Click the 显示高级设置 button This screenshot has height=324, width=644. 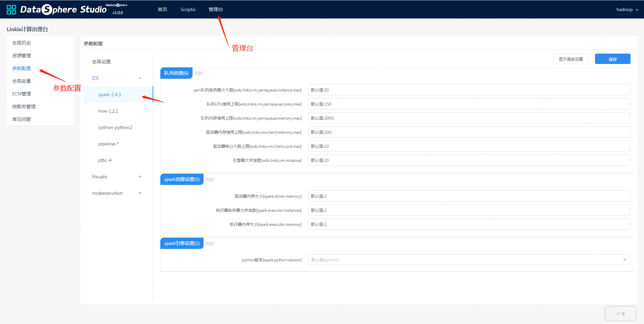(x=571, y=59)
